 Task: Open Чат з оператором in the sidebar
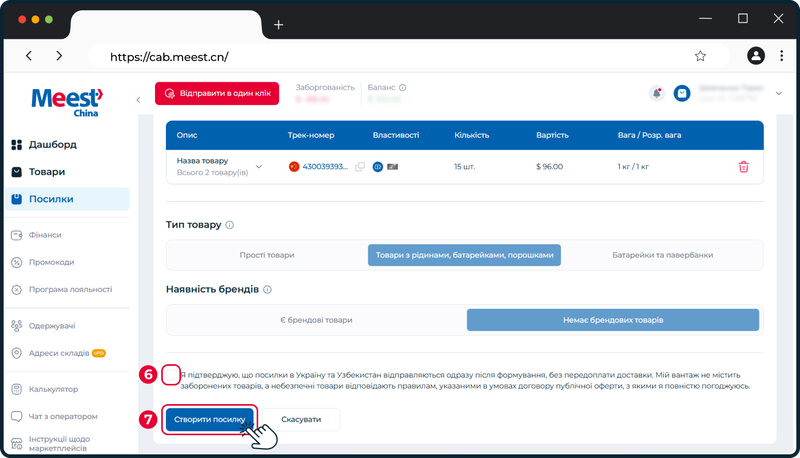tap(63, 416)
